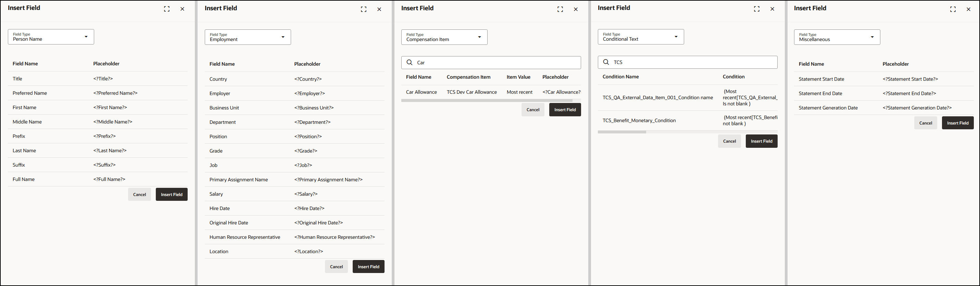Open the Field Type dropdown showing Employment
The height and width of the screenshot is (286, 980).
coord(248,37)
